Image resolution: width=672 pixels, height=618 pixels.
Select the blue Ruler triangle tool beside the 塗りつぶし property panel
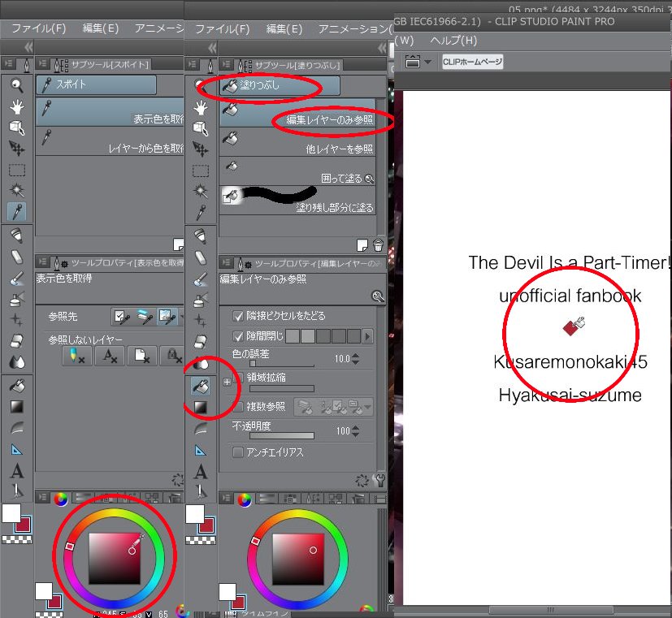(200, 451)
